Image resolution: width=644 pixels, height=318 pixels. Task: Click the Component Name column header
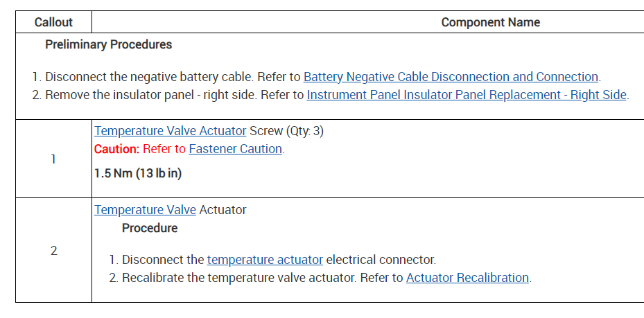490,22
